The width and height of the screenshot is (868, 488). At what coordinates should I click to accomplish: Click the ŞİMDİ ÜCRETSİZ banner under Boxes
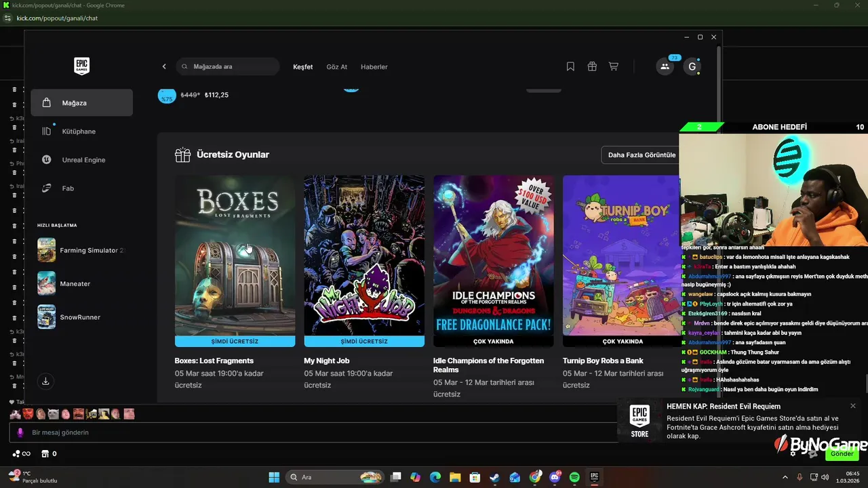[x=235, y=342]
